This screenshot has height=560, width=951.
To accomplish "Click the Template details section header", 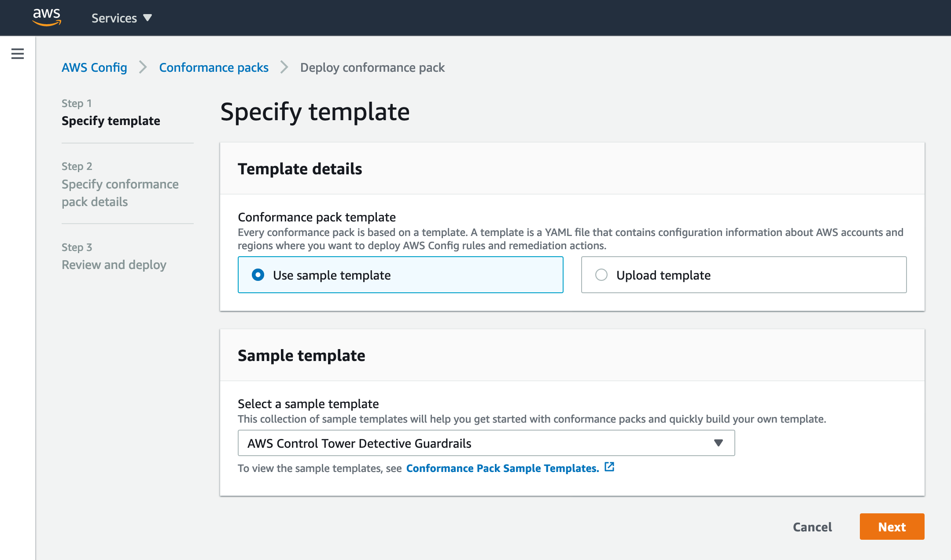I will [x=300, y=169].
